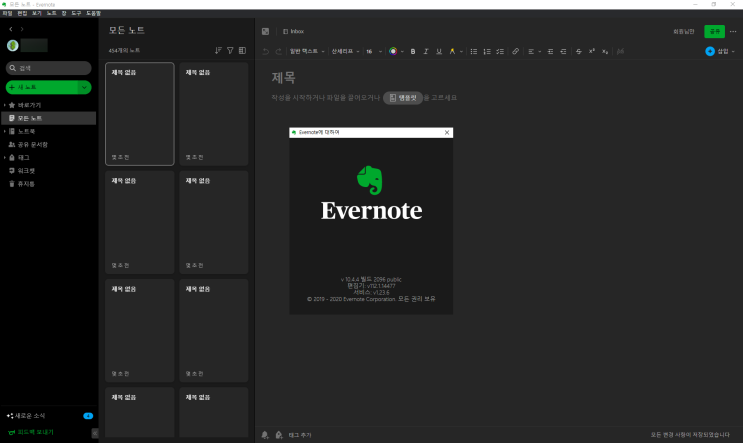Increase the paragraph indent
The height and width of the screenshot is (443, 743).
tap(550, 51)
